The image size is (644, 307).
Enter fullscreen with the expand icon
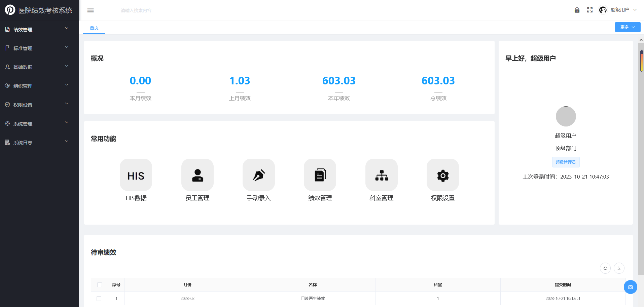click(590, 10)
